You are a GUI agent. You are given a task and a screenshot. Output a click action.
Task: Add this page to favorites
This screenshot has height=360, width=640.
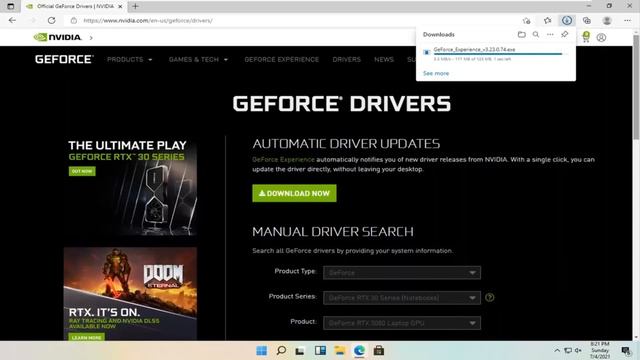(x=527, y=20)
